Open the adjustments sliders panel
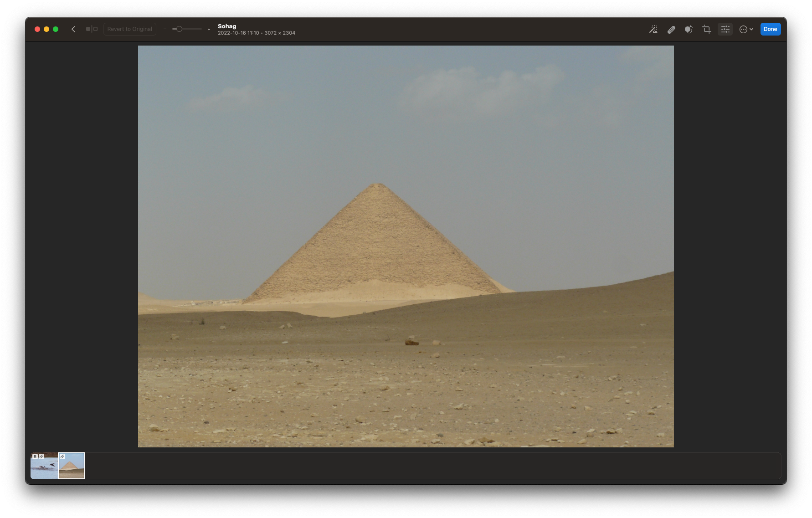The height and width of the screenshot is (518, 812). pyautogui.click(x=725, y=29)
